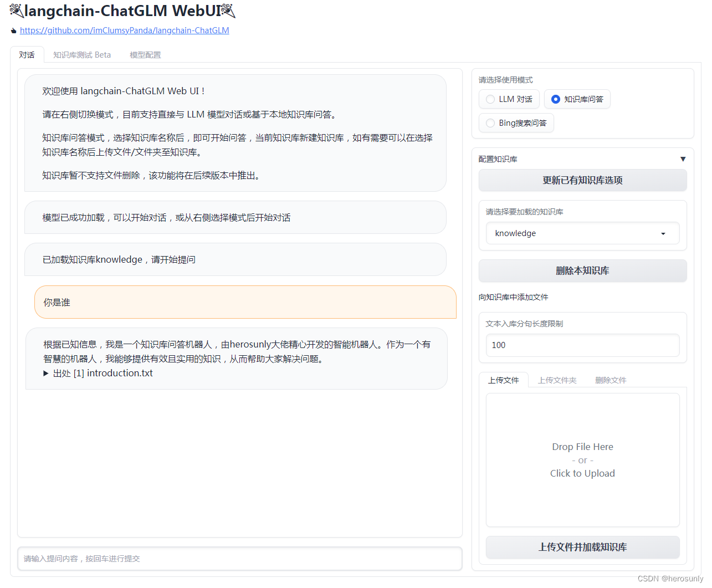Open the langchain-ChatGLM GitHub link
712x588 pixels.
pos(125,30)
